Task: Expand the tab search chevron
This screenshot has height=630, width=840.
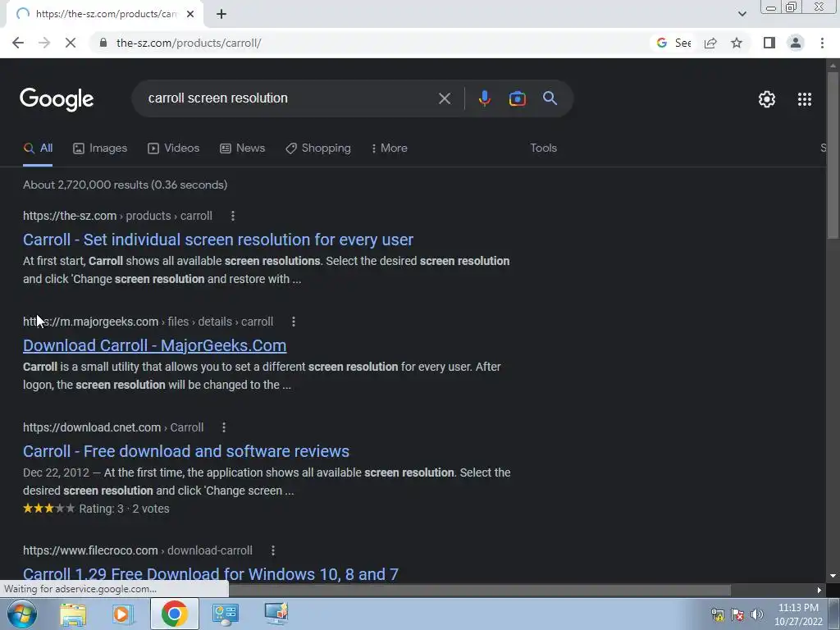Action: click(742, 14)
